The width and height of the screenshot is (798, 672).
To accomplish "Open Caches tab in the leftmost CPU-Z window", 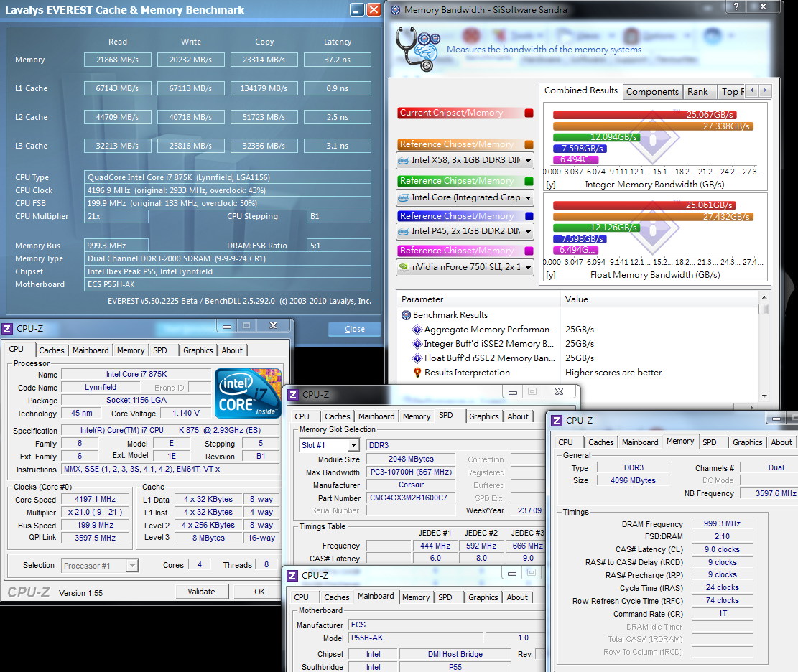I will tap(52, 350).
